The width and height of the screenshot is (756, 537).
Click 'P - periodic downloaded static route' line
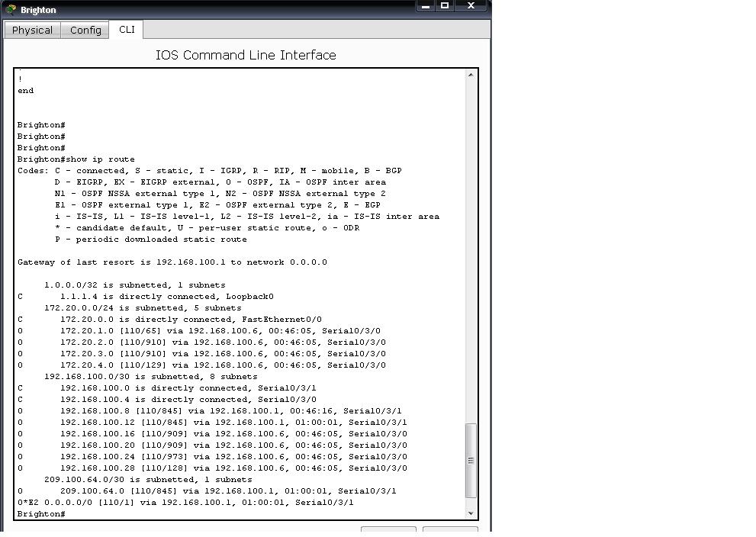coord(151,239)
